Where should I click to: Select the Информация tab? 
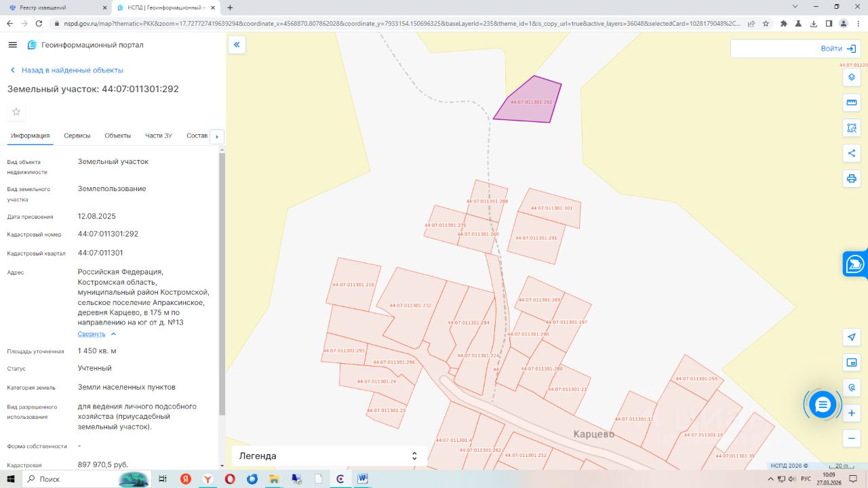click(x=31, y=136)
